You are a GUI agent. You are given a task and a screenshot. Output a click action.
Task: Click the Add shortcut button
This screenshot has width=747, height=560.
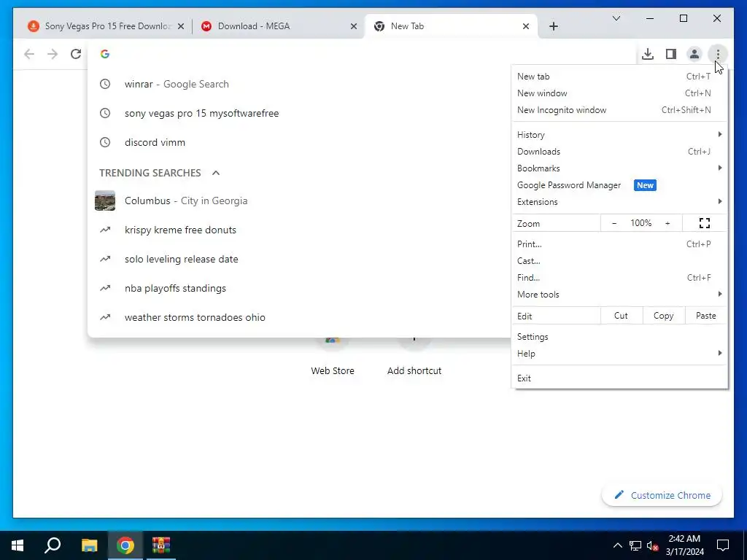[414, 357]
